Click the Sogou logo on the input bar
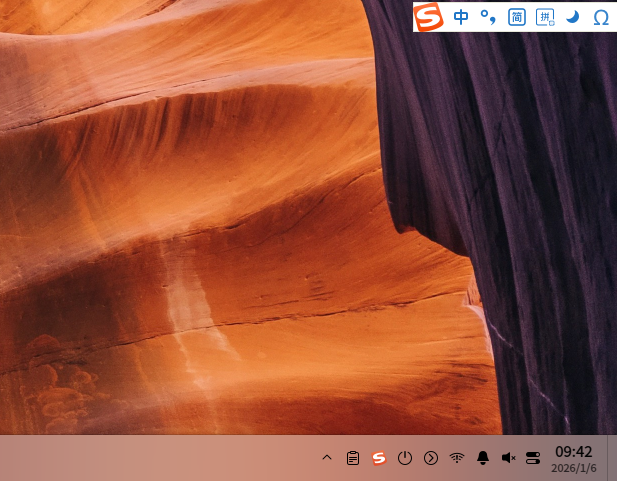The height and width of the screenshot is (481, 617). pos(428,17)
